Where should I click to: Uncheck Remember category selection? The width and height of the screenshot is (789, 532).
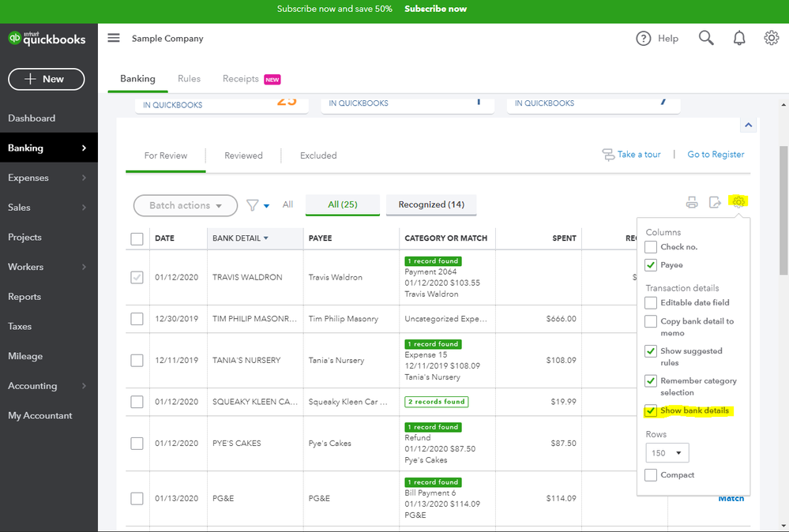point(651,380)
